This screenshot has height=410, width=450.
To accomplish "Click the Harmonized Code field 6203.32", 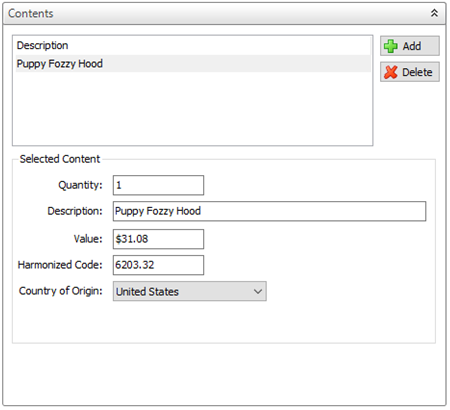I will coord(158,265).
